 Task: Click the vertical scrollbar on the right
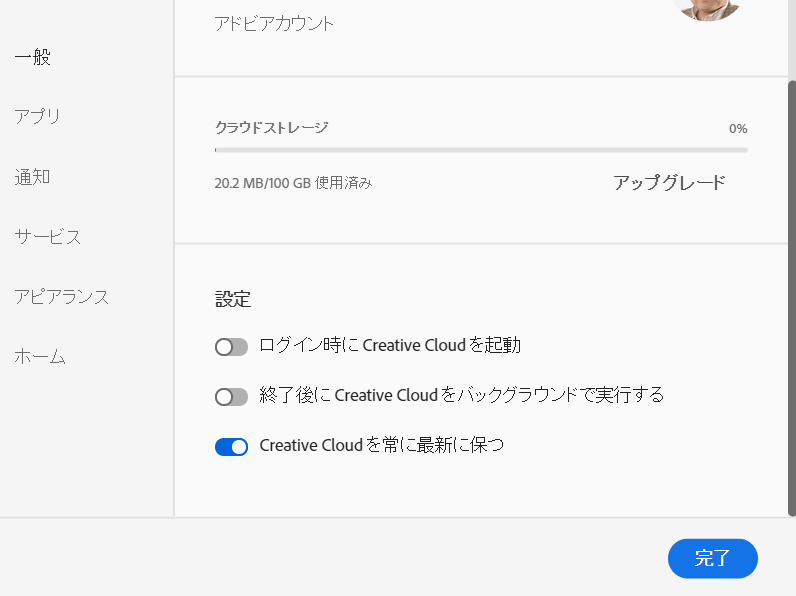pos(791,300)
